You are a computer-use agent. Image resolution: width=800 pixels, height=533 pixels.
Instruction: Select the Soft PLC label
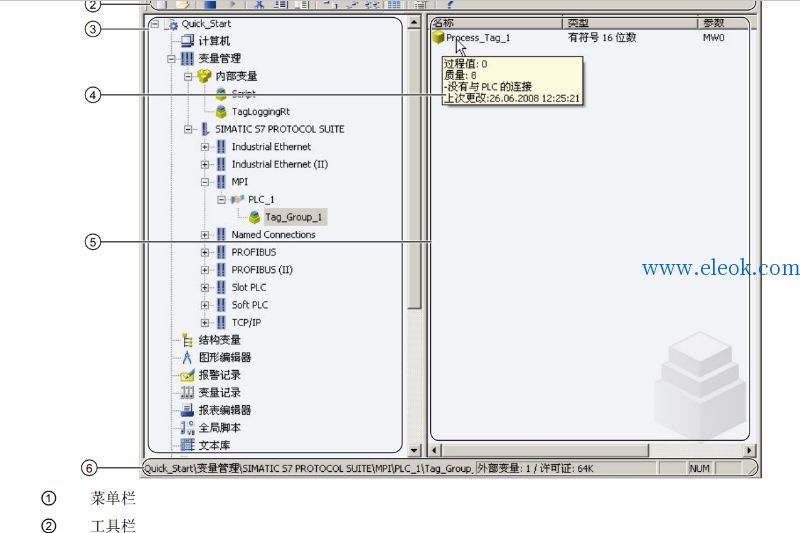point(249,305)
